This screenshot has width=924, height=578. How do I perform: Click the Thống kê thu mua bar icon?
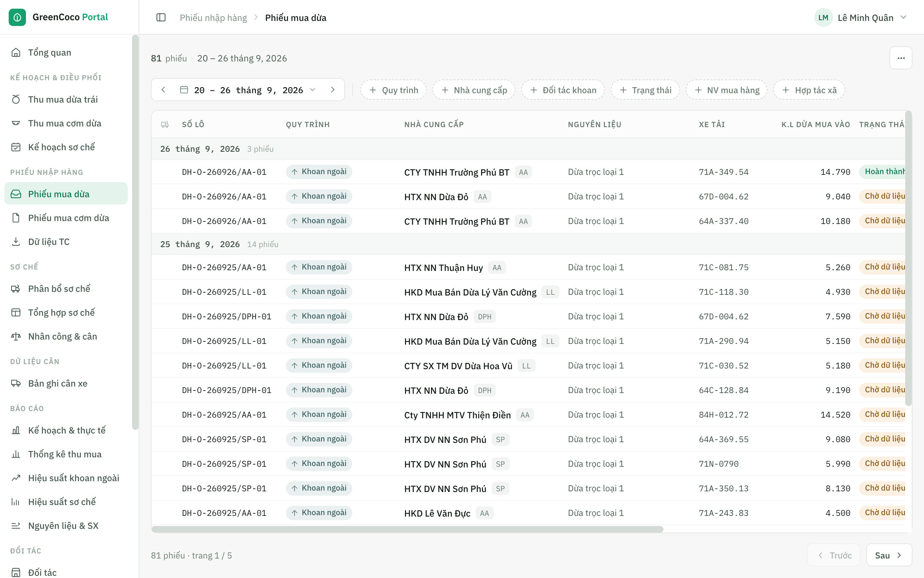click(x=16, y=454)
